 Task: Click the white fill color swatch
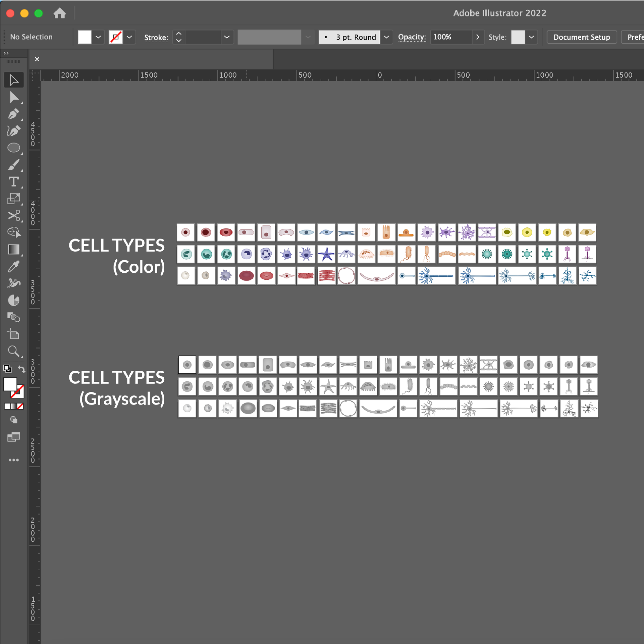84,37
